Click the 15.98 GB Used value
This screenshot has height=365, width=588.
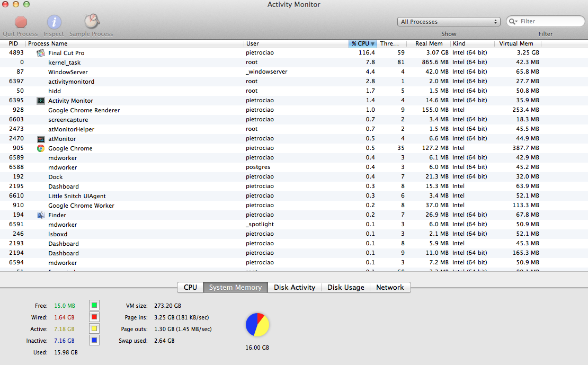[x=66, y=352]
